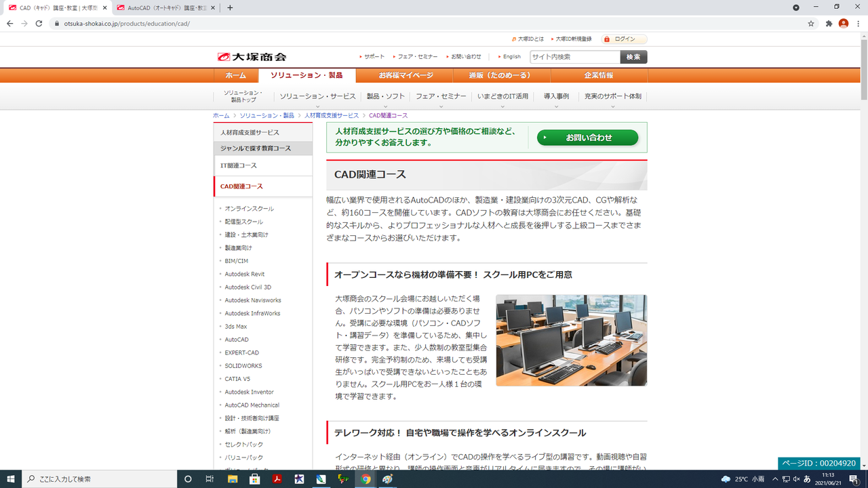Viewport: 868px width, 488px height.
Task: Open a new browser tab
Action: pyautogui.click(x=230, y=7)
